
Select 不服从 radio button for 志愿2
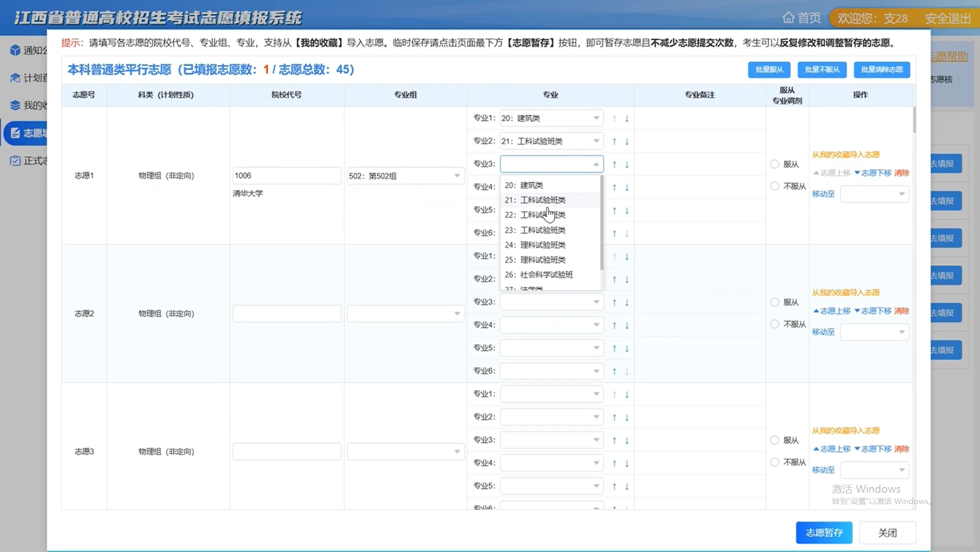click(x=774, y=324)
